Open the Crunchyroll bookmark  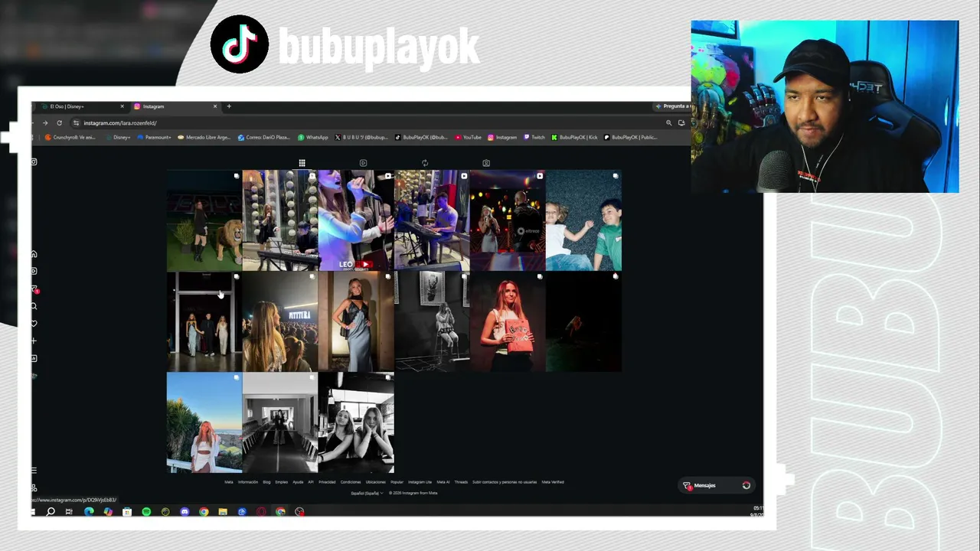[70, 138]
